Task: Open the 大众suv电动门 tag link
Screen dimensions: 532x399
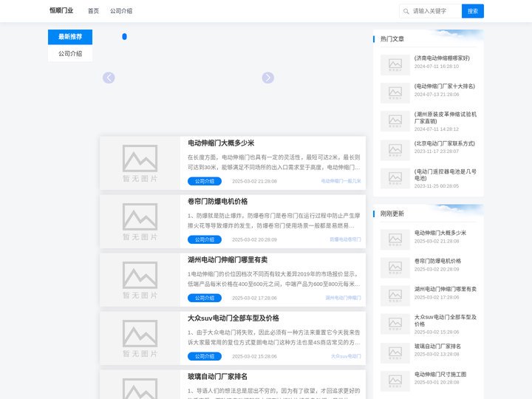Action: coord(346,356)
